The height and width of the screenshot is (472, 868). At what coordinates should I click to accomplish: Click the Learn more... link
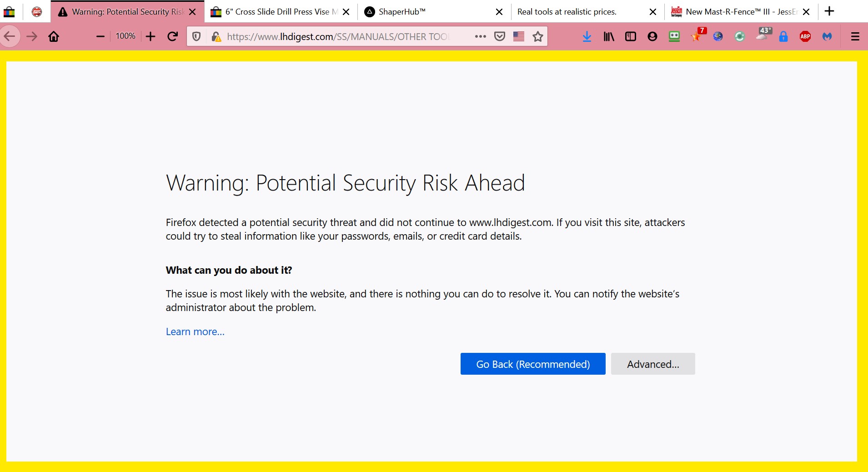tap(195, 331)
